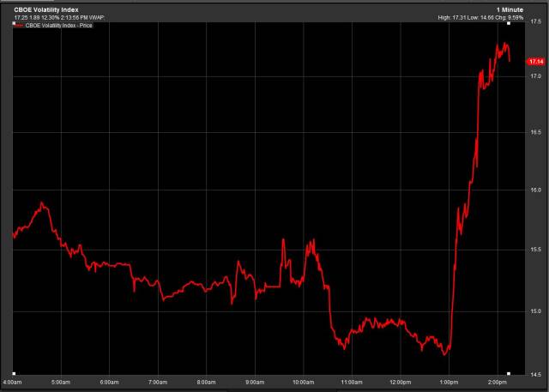
Task: Click the 16.0 price axis label
Action: 535,190
